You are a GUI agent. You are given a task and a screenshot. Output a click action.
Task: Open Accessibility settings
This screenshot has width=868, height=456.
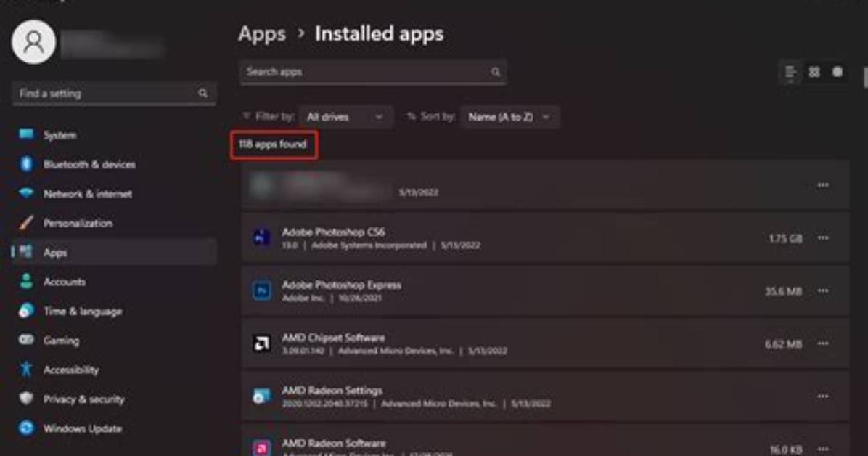[x=114, y=370]
